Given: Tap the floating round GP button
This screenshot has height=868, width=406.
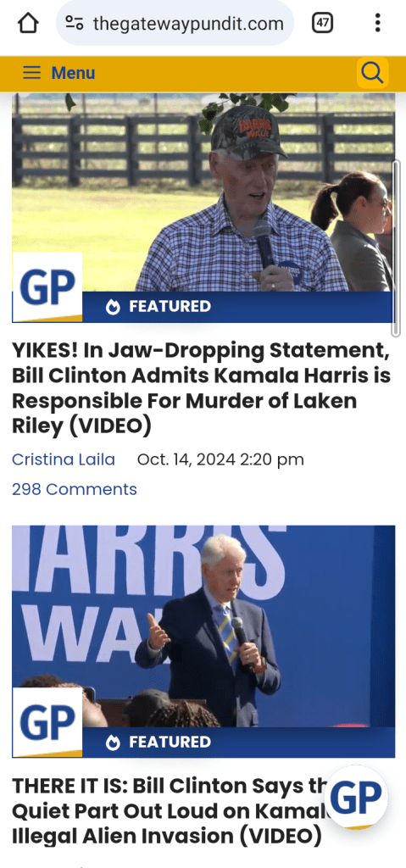Looking at the screenshot, I should tap(356, 798).
